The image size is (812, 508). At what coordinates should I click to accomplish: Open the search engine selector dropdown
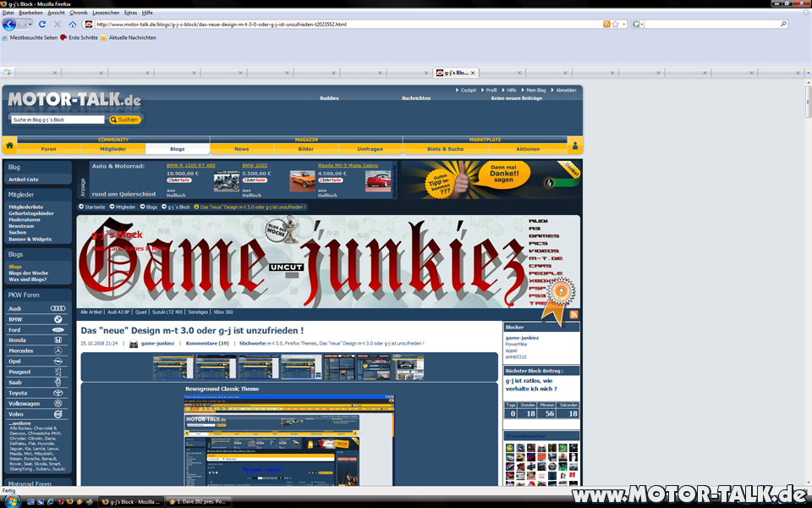click(637, 24)
